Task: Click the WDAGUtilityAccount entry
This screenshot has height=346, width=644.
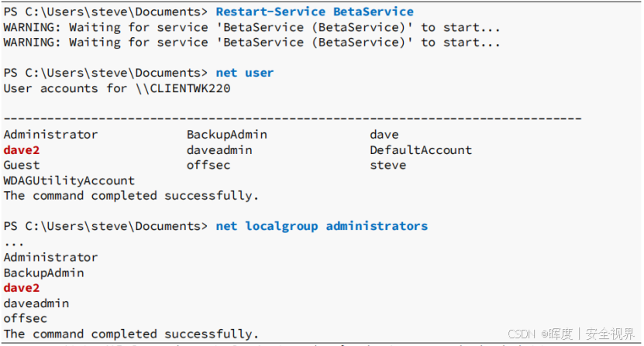Action: pos(69,180)
